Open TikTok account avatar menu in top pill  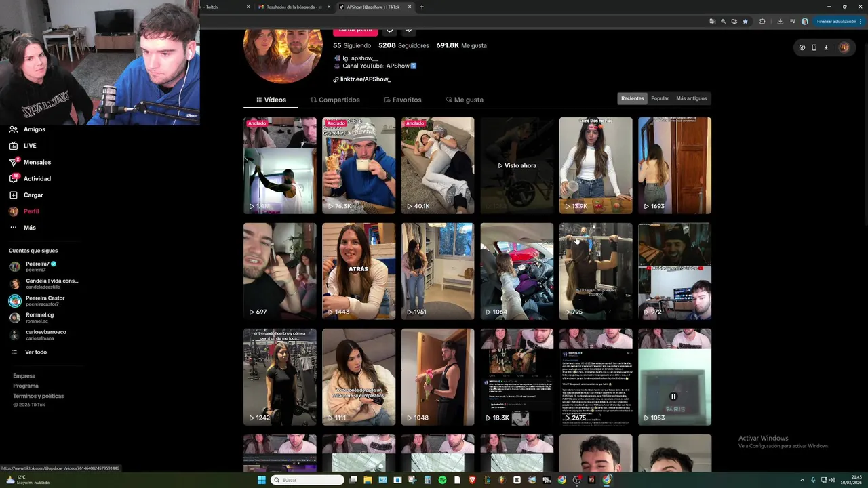(844, 47)
